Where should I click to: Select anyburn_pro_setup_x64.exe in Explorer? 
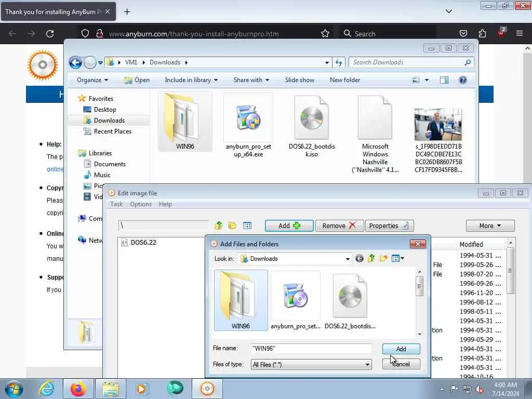point(248,126)
